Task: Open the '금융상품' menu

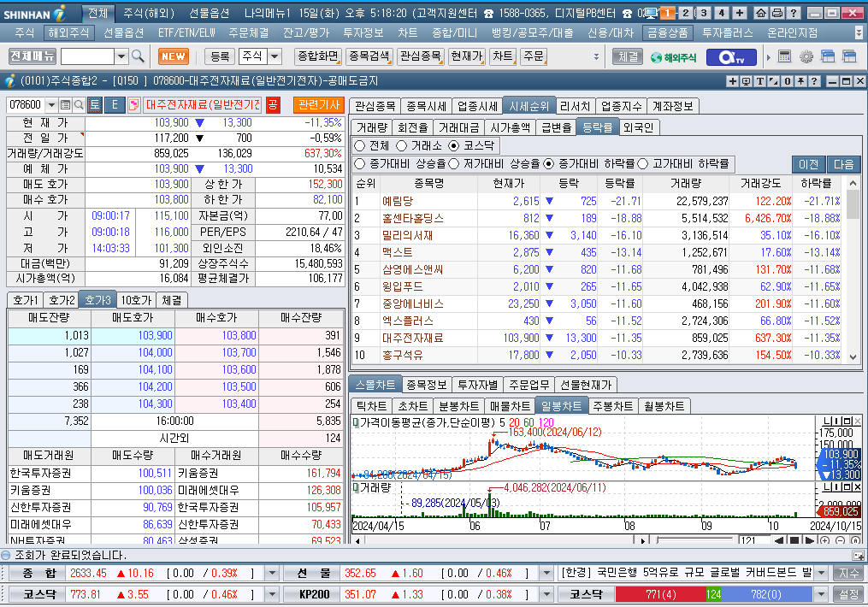Action: [668, 32]
